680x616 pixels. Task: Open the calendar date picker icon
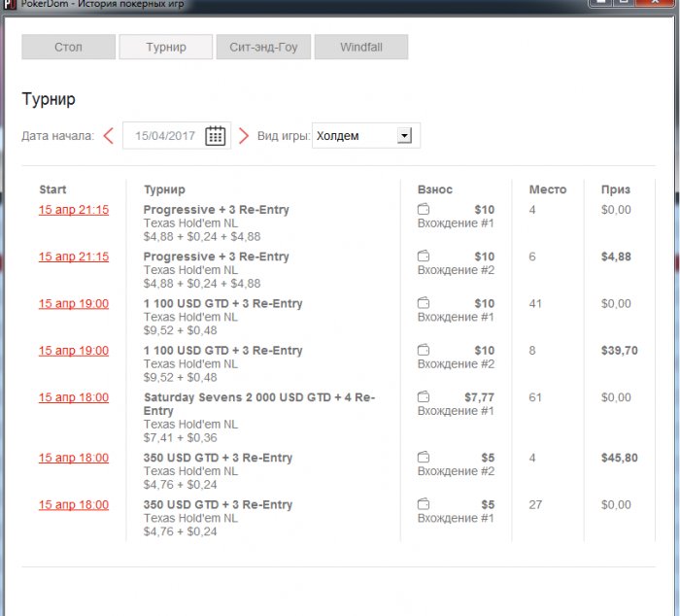click(x=215, y=136)
